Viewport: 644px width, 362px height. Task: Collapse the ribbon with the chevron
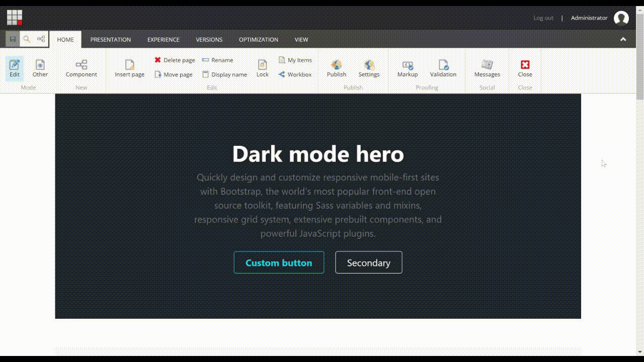[x=623, y=39]
